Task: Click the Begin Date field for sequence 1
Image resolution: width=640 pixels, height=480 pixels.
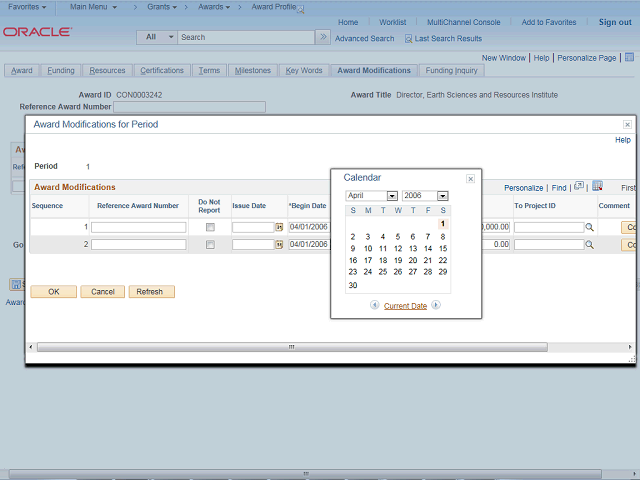Action: pyautogui.click(x=309, y=227)
